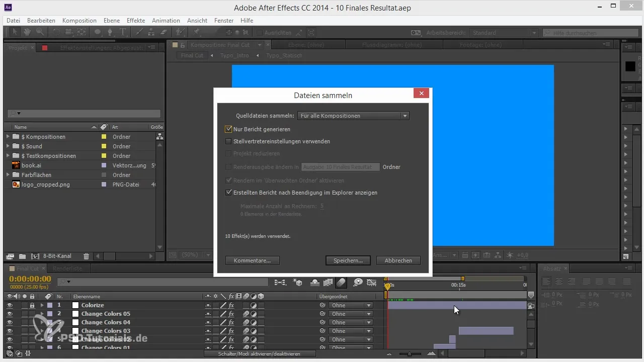Viewport: 644px width, 362px height.
Task: Open Fenster menu
Action: pyautogui.click(x=224, y=21)
